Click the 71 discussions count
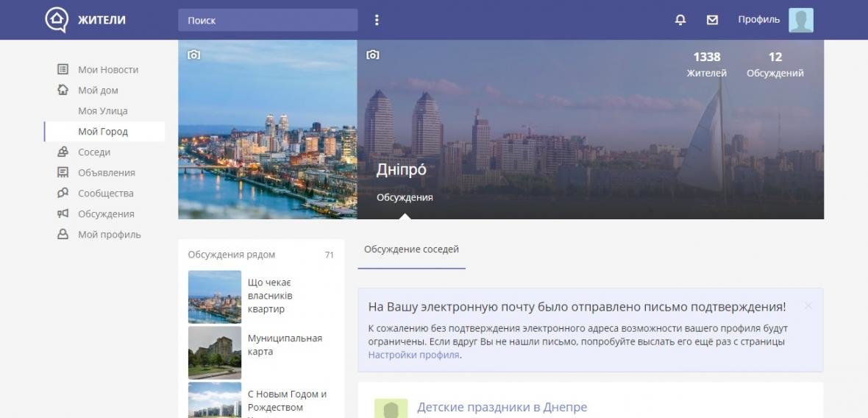868x418 pixels. (x=330, y=255)
